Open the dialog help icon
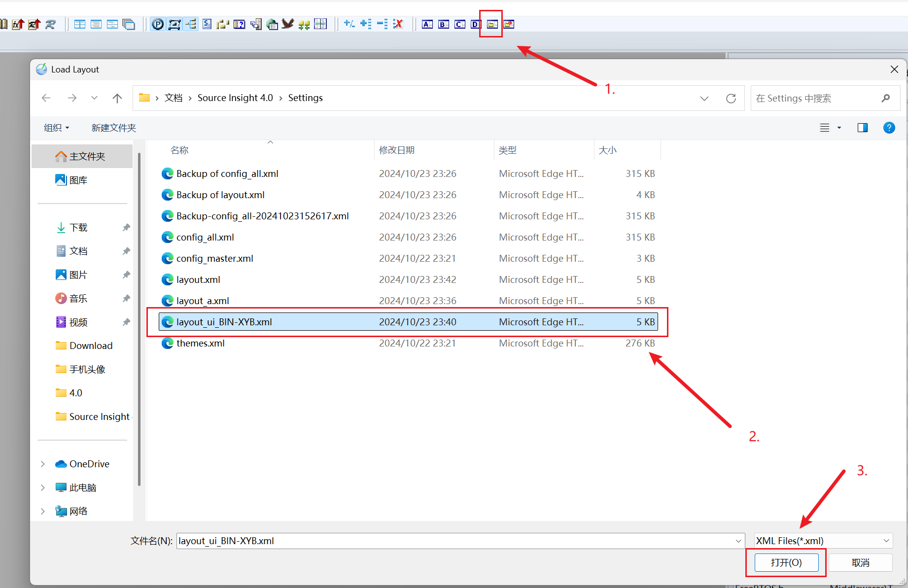908x588 pixels. (889, 128)
